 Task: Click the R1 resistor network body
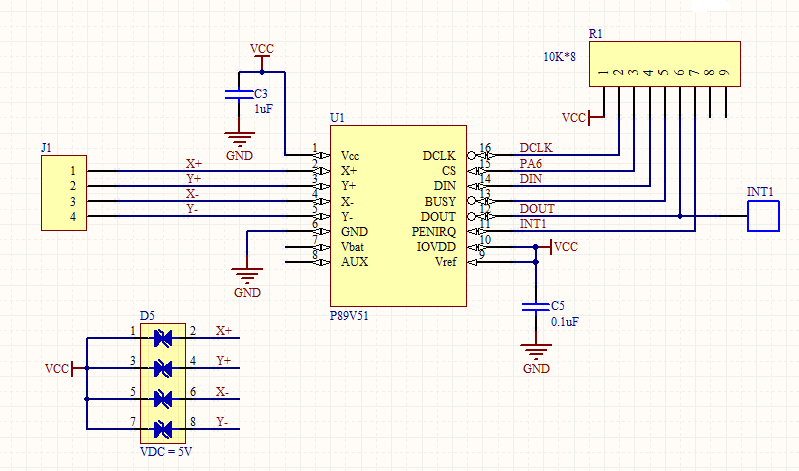(x=664, y=64)
